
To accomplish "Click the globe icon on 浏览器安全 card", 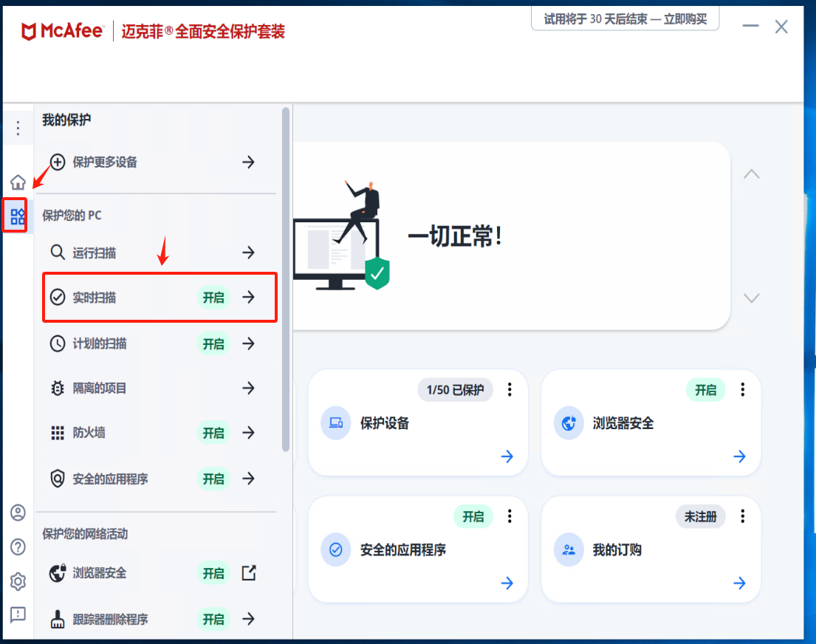I will 569,422.
